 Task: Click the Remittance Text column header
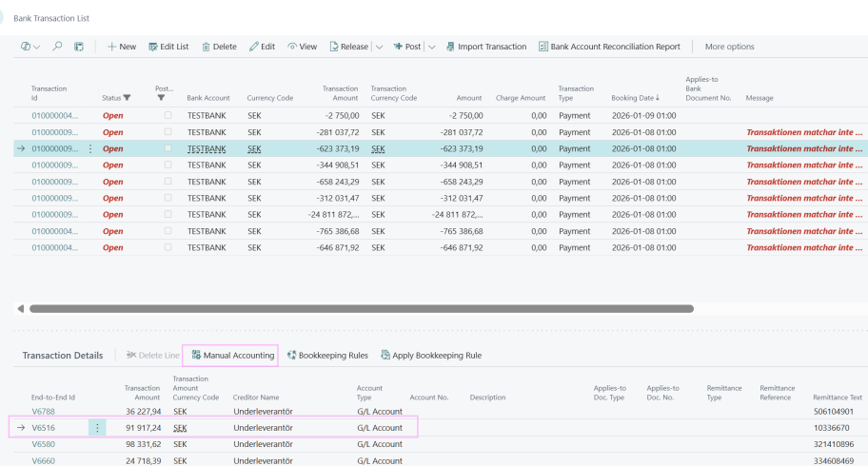[838, 398]
